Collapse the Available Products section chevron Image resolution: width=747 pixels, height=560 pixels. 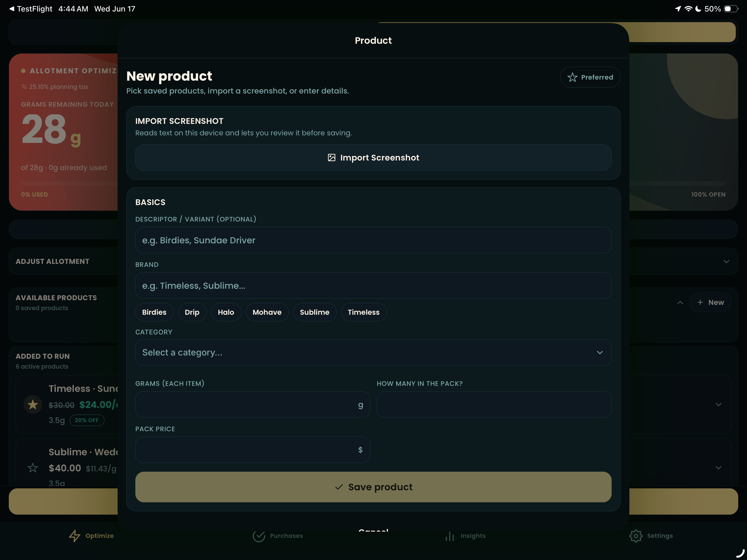[x=680, y=303]
